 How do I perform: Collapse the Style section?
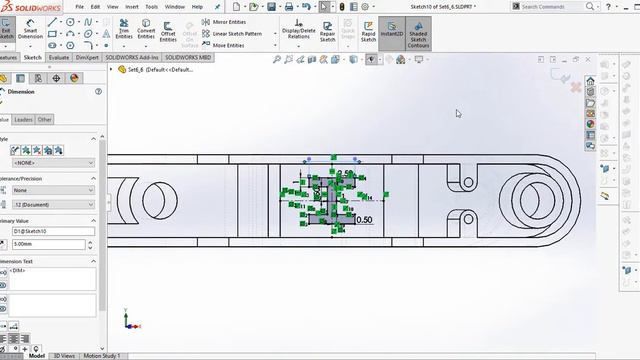click(x=93, y=139)
